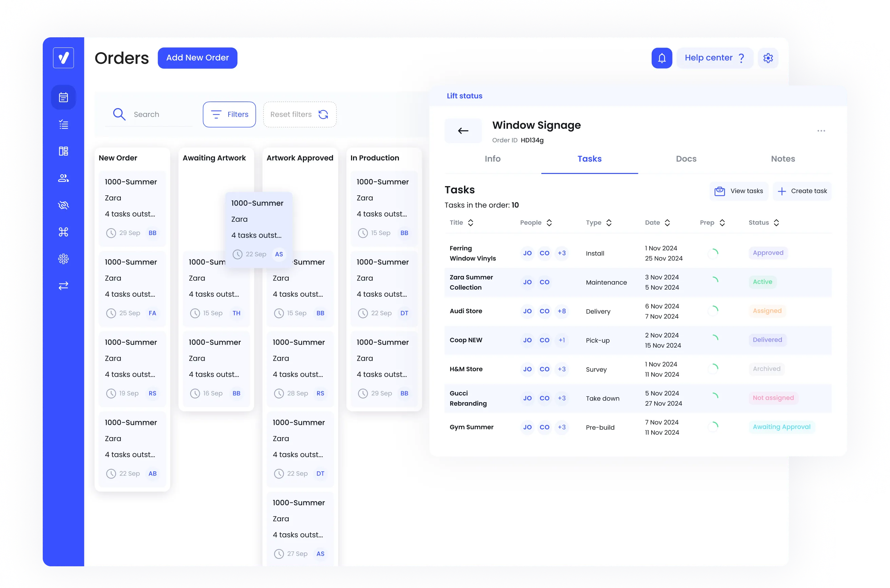
Task: Click the command shortcuts icon in the sidebar
Action: (63, 232)
